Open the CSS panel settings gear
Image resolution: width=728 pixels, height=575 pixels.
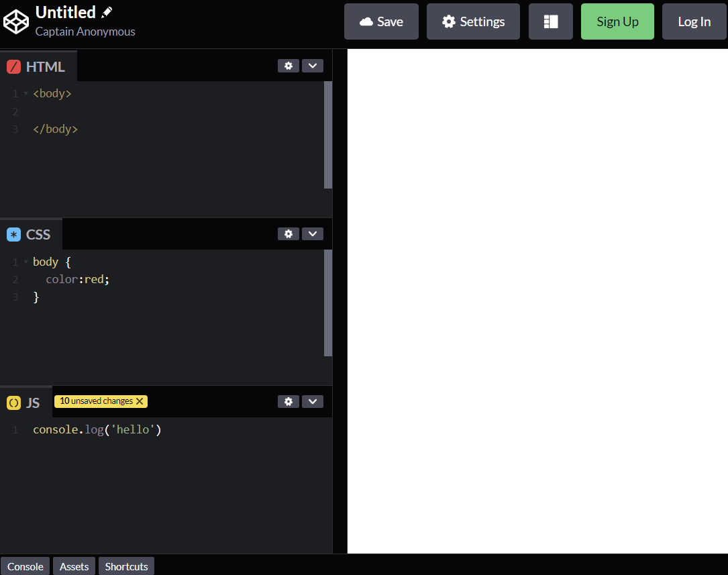[289, 233]
